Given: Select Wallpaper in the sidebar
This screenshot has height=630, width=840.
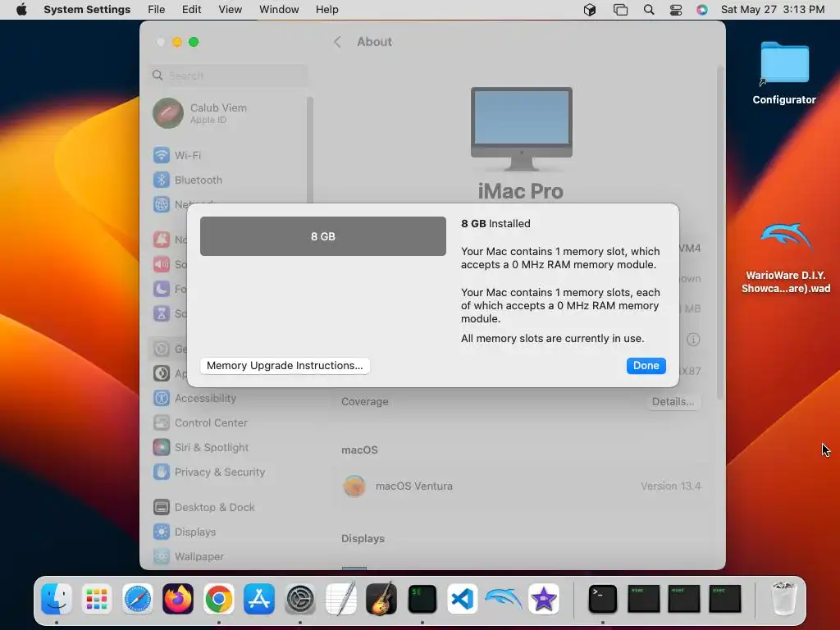Looking at the screenshot, I should [230, 557].
